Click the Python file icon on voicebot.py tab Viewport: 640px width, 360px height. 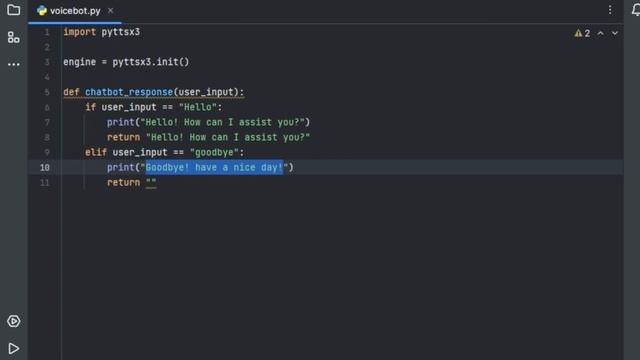click(x=42, y=11)
